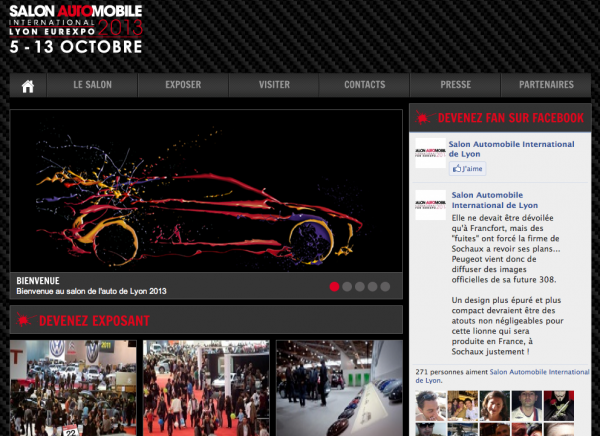Open the Presse navigation item
The height and width of the screenshot is (436, 600).
455,86
